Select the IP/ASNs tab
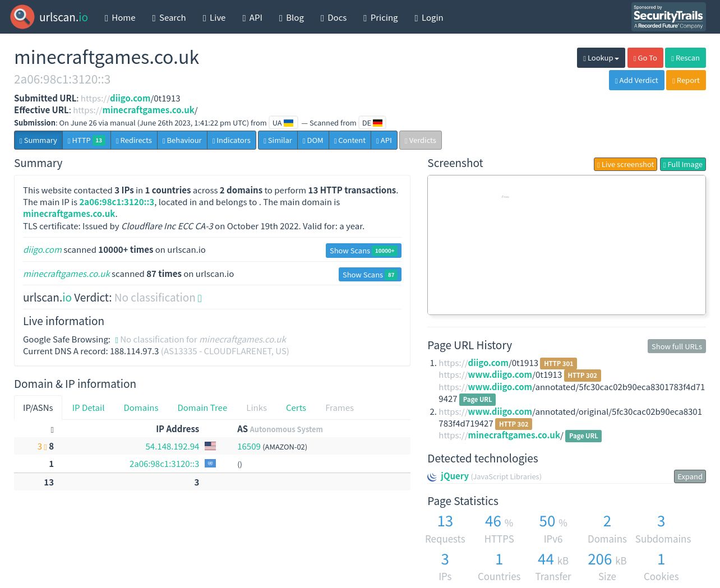This screenshot has width=720, height=588. pos(38,408)
